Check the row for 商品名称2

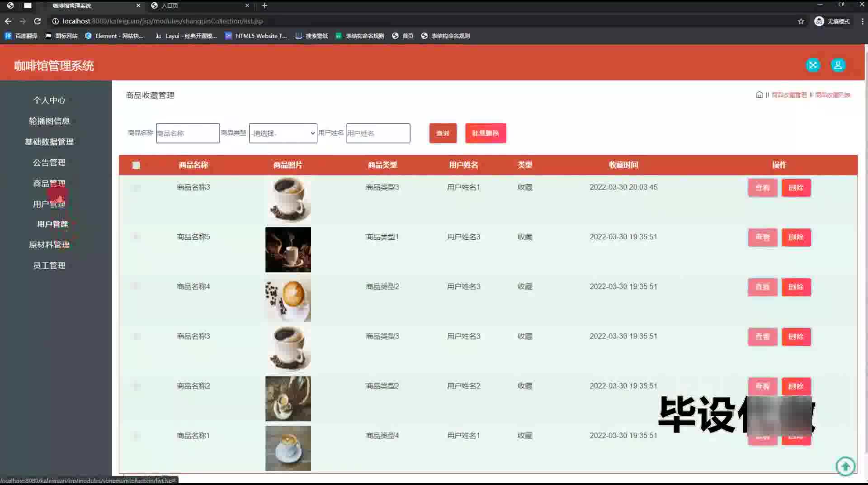(x=136, y=386)
